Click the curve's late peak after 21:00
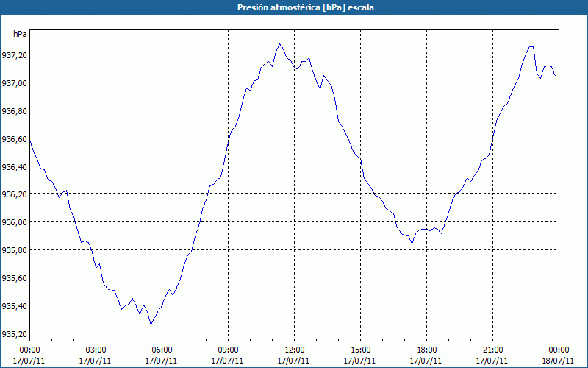The width and height of the screenshot is (588, 368). click(x=531, y=47)
